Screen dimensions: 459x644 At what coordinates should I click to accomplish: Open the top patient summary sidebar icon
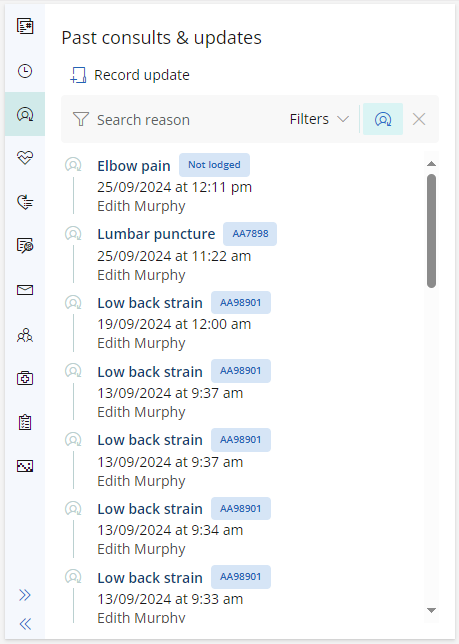click(x=25, y=26)
